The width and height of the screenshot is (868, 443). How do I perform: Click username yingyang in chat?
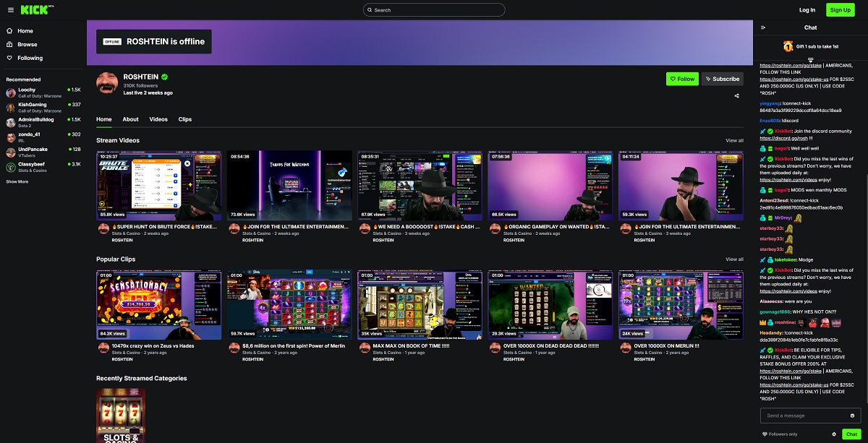pyautogui.click(x=770, y=103)
